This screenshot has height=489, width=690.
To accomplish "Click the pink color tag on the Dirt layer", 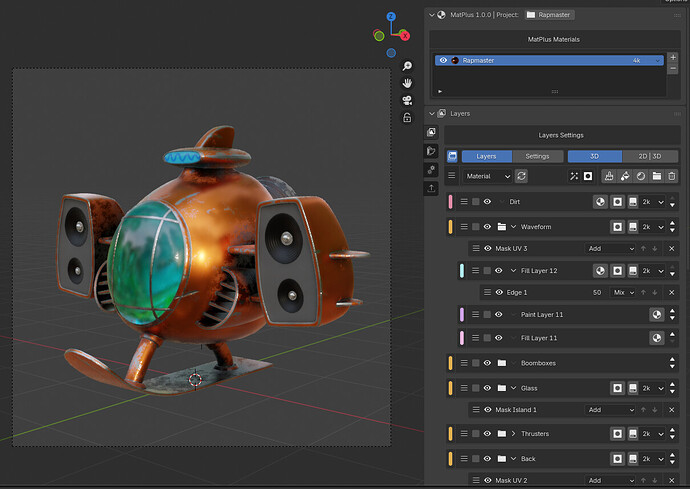I will tap(450, 202).
